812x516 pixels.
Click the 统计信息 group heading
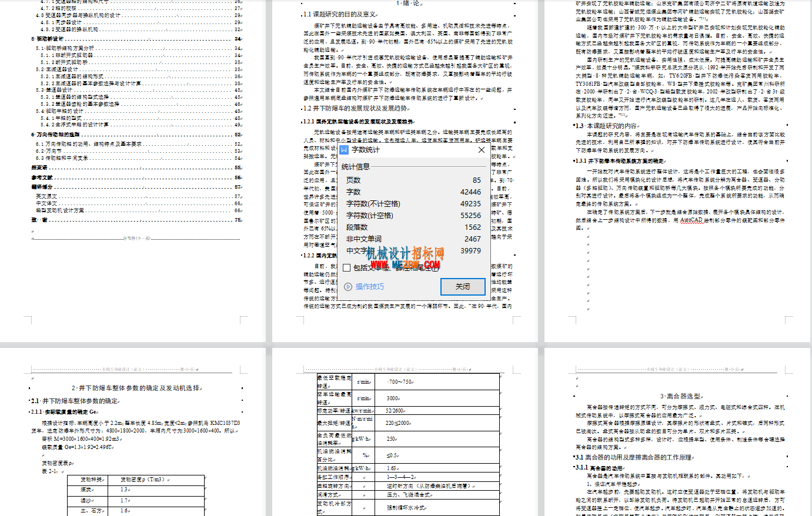click(356, 167)
